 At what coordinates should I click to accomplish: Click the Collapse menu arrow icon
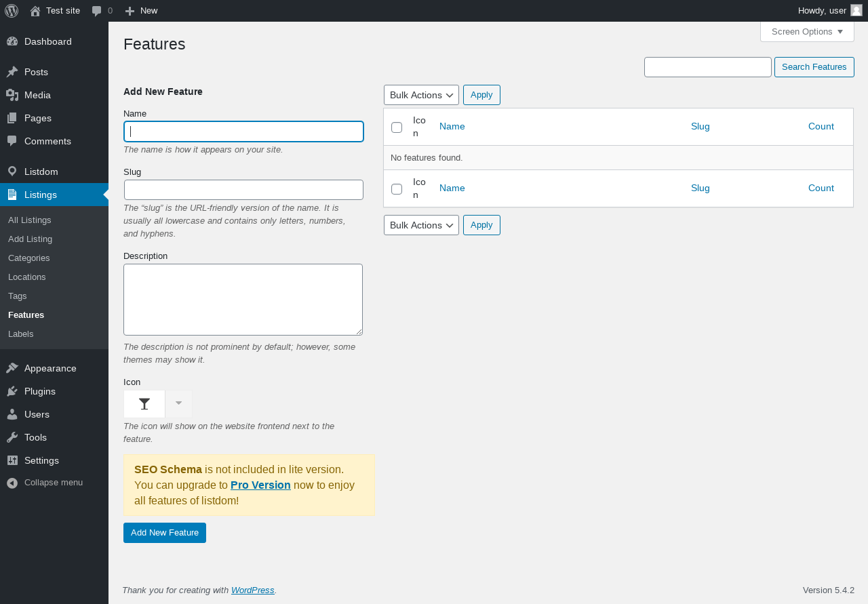coord(12,483)
